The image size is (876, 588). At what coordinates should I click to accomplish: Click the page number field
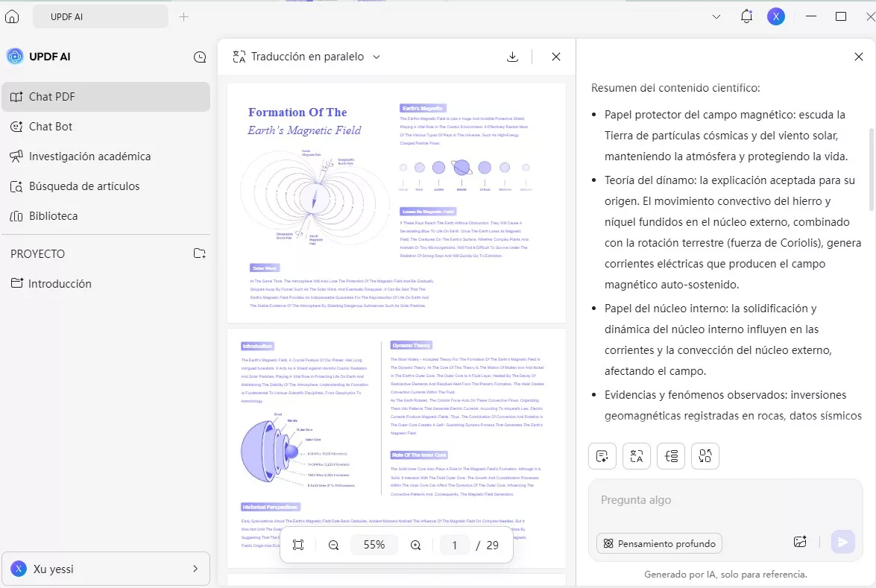coord(454,545)
